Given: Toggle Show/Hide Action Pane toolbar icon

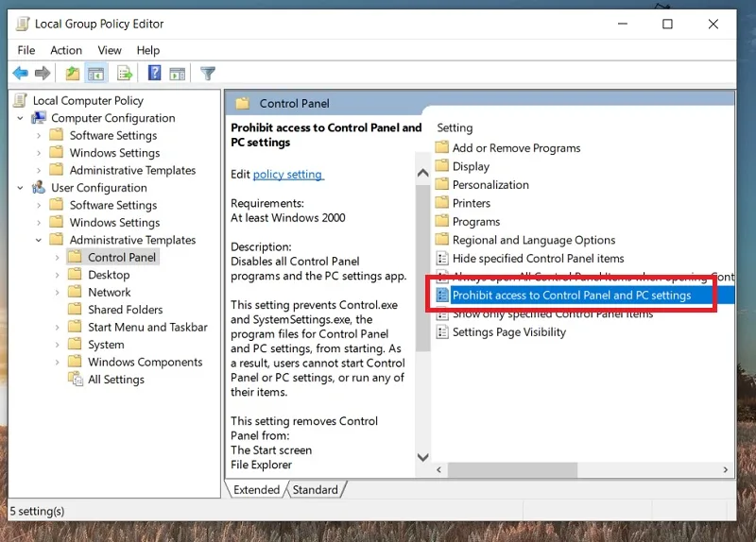Looking at the screenshot, I should tap(178, 74).
